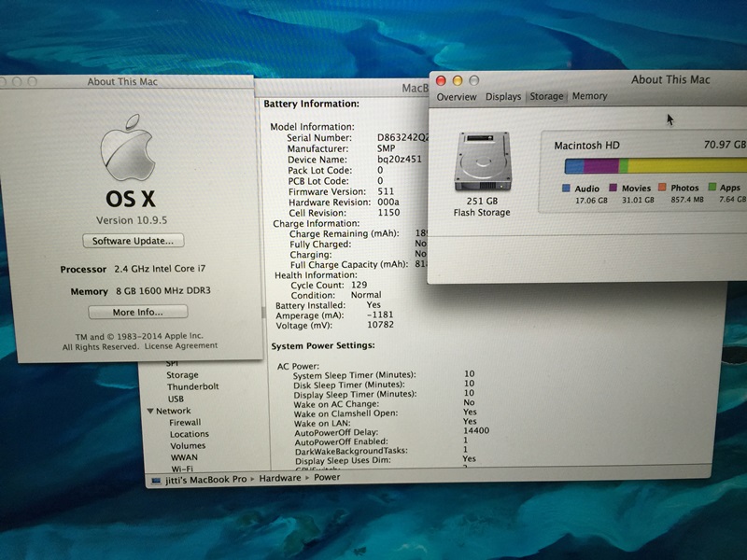Click the computer icon beside jitti's MacBook Pro
The height and width of the screenshot is (560, 747).
[156, 481]
